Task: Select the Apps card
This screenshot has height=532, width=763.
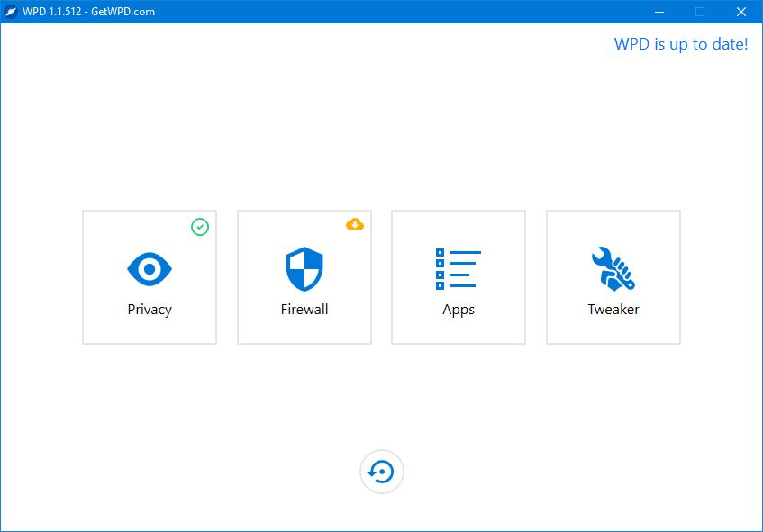Action: click(x=459, y=276)
